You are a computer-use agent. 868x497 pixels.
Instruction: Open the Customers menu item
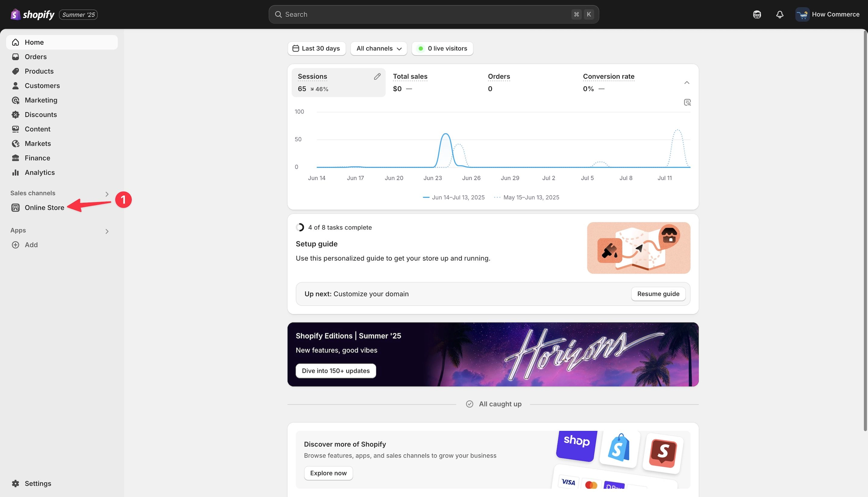pyautogui.click(x=62, y=86)
